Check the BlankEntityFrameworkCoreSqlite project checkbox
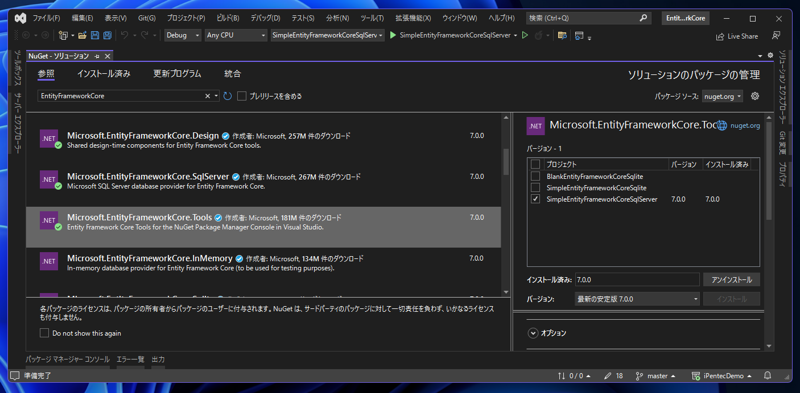This screenshot has height=393, width=800. pos(535,176)
